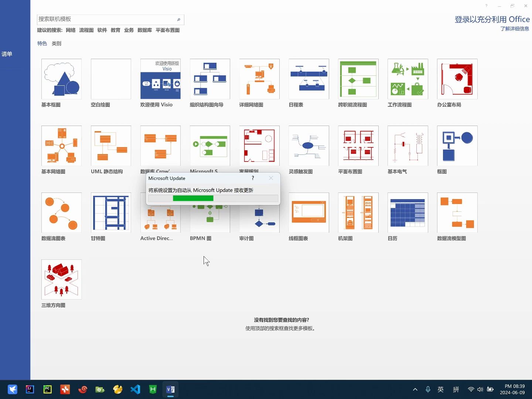Open the Active Directory template
Image resolution: width=532 pixels, height=399 pixels.
click(x=160, y=219)
